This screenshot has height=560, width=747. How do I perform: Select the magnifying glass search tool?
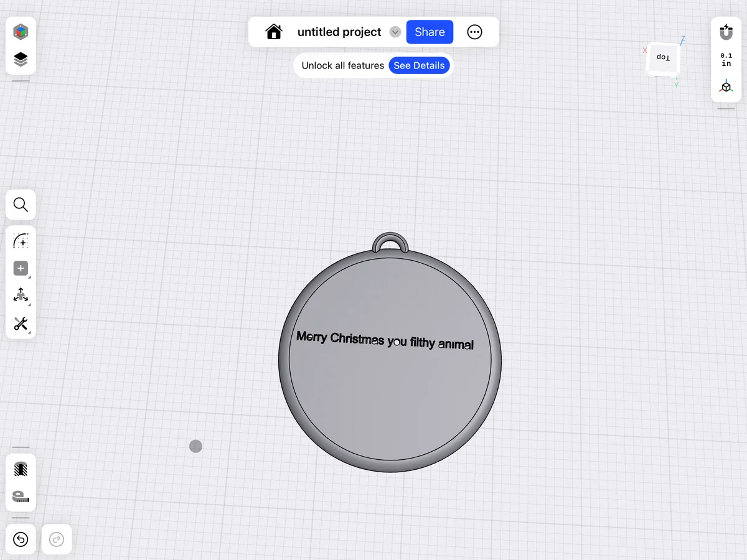21,205
